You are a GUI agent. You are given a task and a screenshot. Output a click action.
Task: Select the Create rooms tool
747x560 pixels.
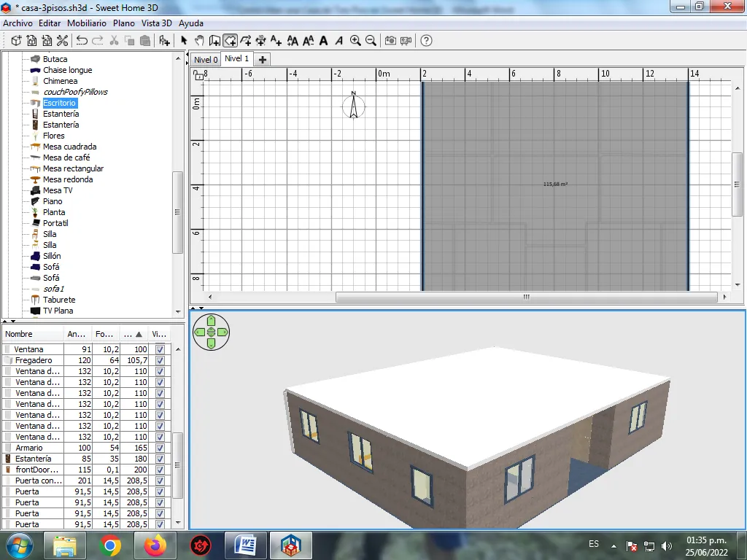(x=230, y=41)
